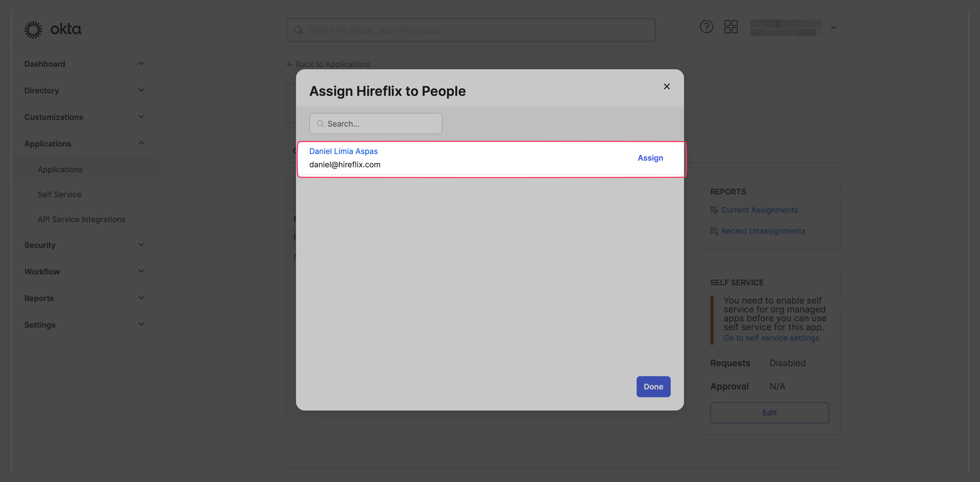Follow the Go to self service settings link
980x482 pixels.
(771, 338)
